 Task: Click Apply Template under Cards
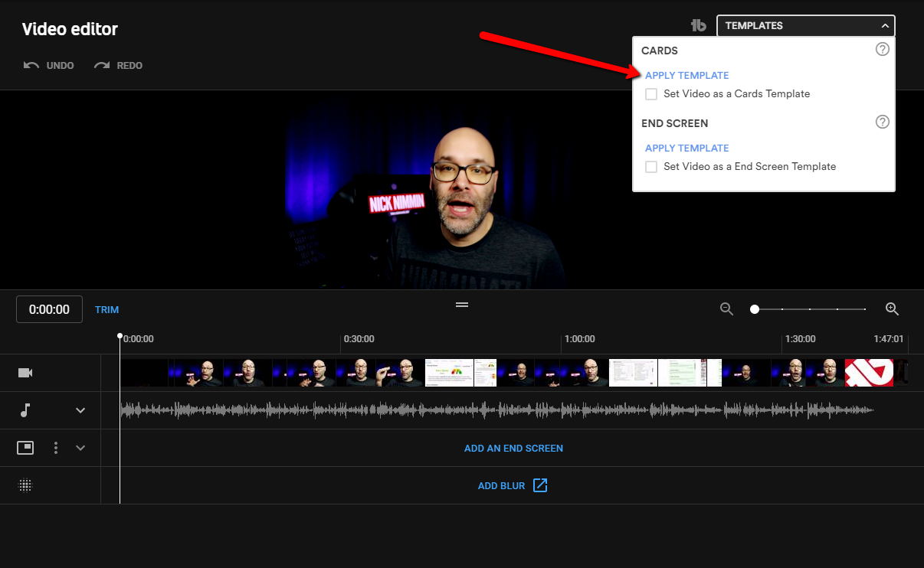click(686, 75)
